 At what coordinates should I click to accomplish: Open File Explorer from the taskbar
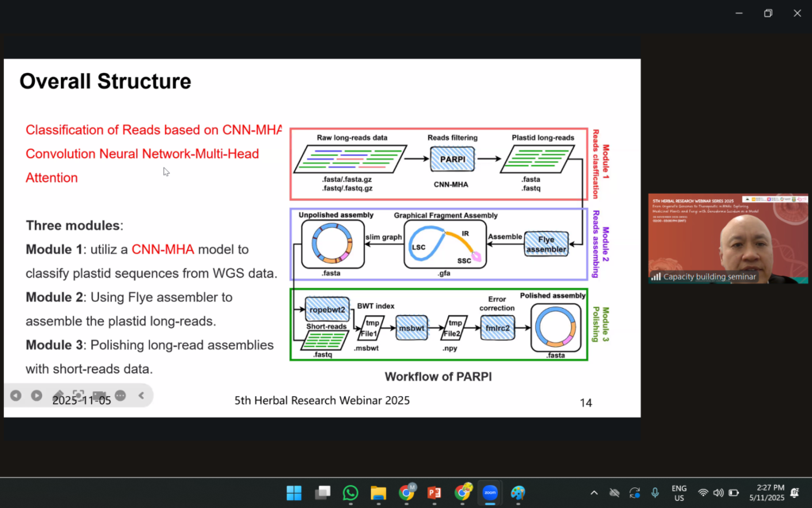click(x=378, y=493)
